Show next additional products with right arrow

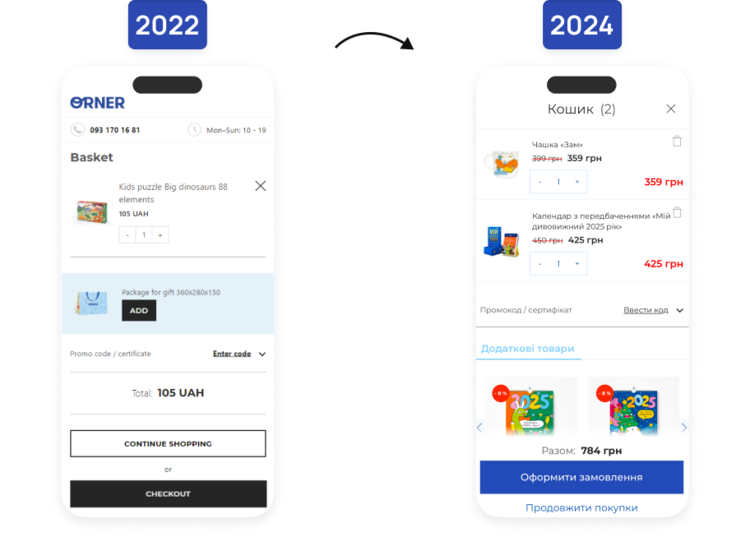tap(684, 427)
